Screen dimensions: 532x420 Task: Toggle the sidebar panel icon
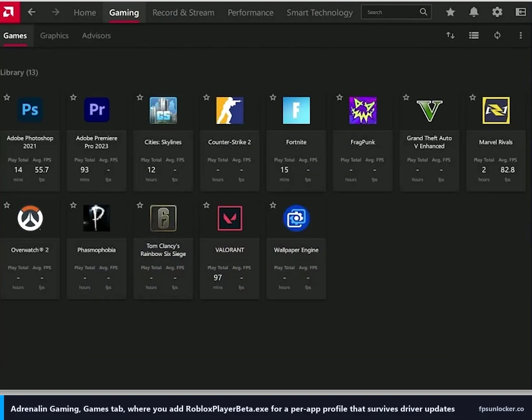pos(521,12)
